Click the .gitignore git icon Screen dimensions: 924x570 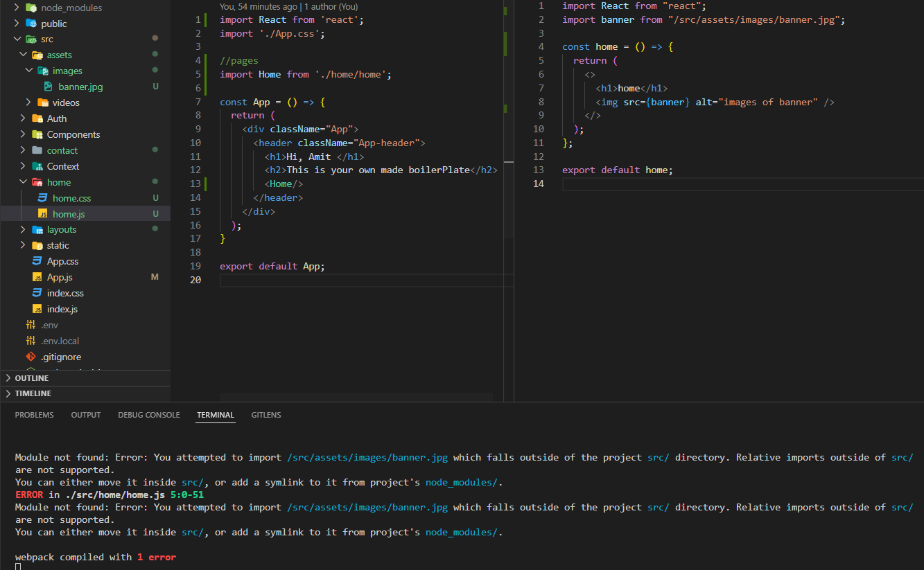pyautogui.click(x=30, y=357)
